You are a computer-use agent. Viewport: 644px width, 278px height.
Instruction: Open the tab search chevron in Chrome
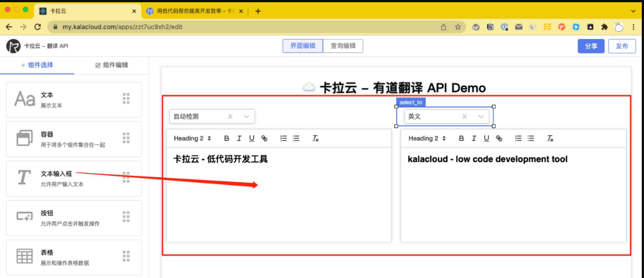tap(633, 11)
